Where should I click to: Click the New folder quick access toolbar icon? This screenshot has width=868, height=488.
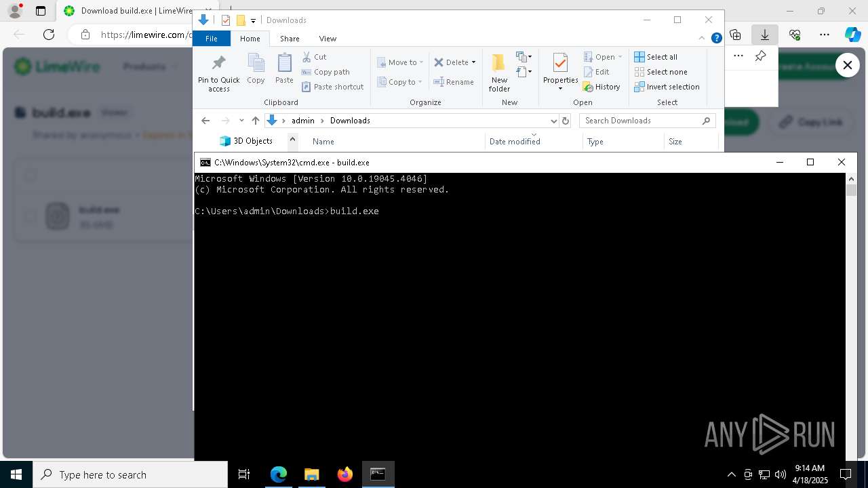coord(240,20)
